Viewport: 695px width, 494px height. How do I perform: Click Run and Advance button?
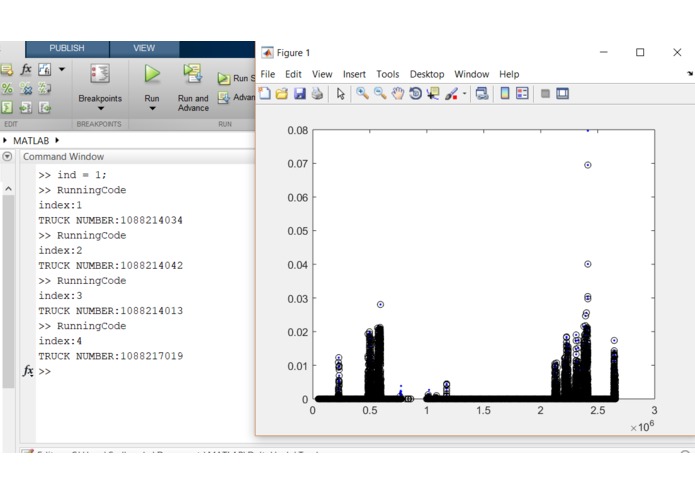pyautogui.click(x=193, y=88)
